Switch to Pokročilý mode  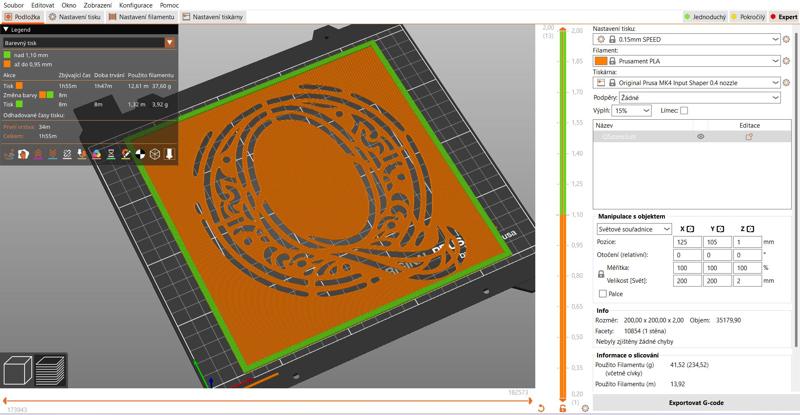[x=748, y=17]
